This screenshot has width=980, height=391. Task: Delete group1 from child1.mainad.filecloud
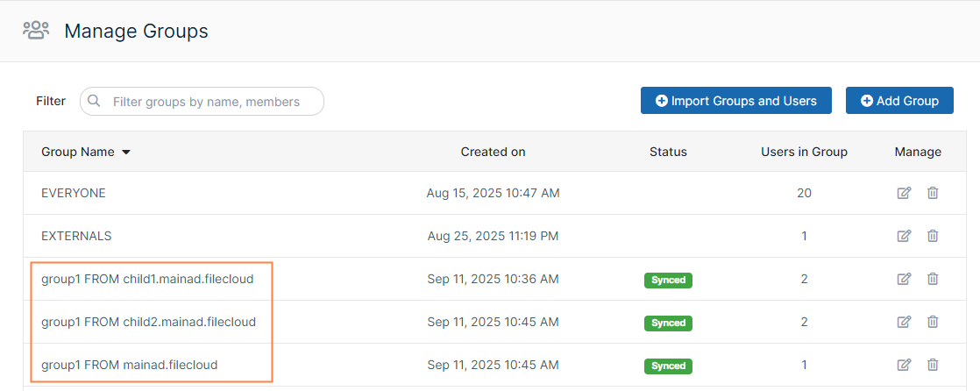933,279
